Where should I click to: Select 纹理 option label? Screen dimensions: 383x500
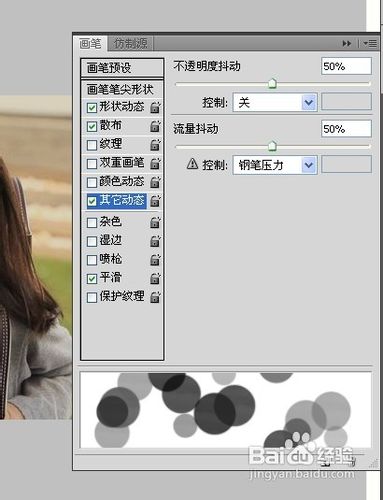(110, 144)
